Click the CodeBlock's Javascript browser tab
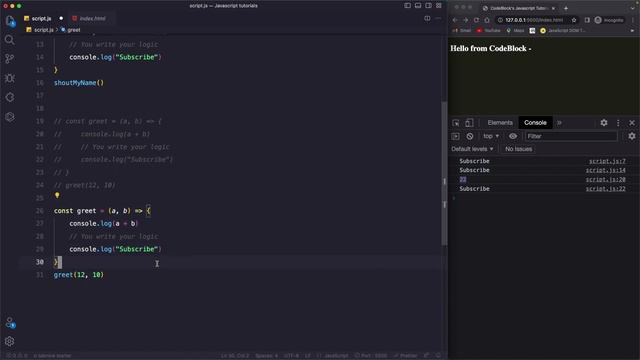This screenshot has width=640, height=360. pos(519,8)
